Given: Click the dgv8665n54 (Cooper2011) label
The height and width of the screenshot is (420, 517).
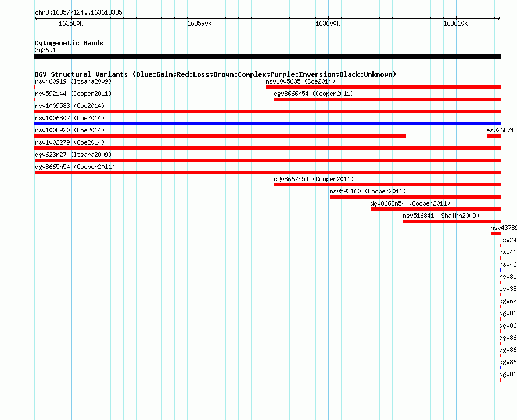Looking at the screenshot, I should (75, 167).
